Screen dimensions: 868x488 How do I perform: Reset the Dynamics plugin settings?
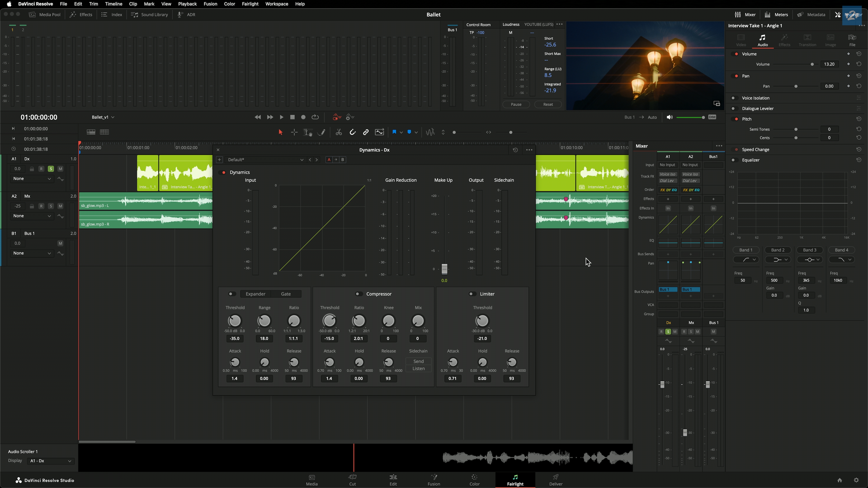pyautogui.click(x=515, y=150)
